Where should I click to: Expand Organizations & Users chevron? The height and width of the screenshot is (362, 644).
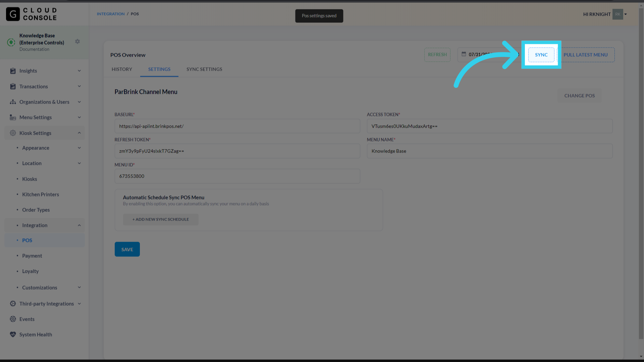(x=79, y=102)
